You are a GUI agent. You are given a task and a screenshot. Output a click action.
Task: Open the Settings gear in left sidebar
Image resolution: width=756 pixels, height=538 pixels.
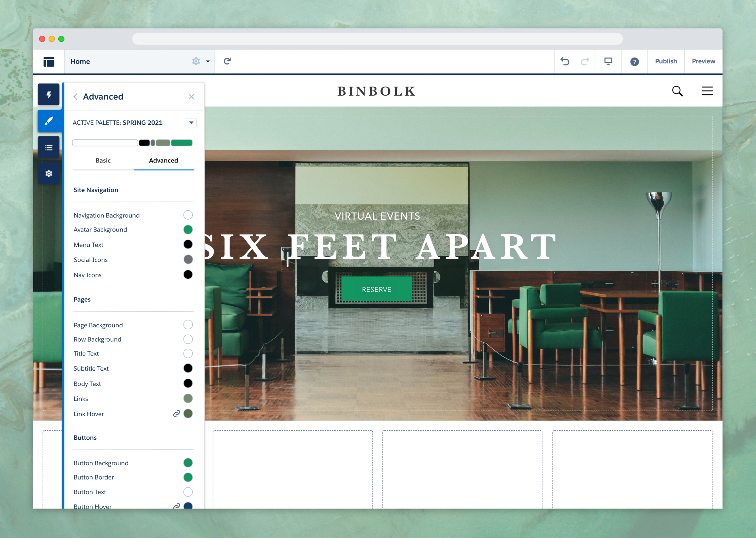49,174
